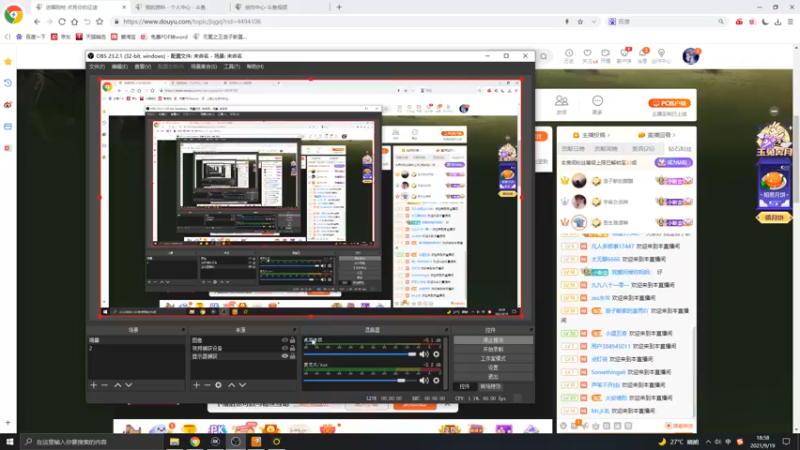
Task: Mute the desktop audio speaker icon in mixer
Action: 424,354
